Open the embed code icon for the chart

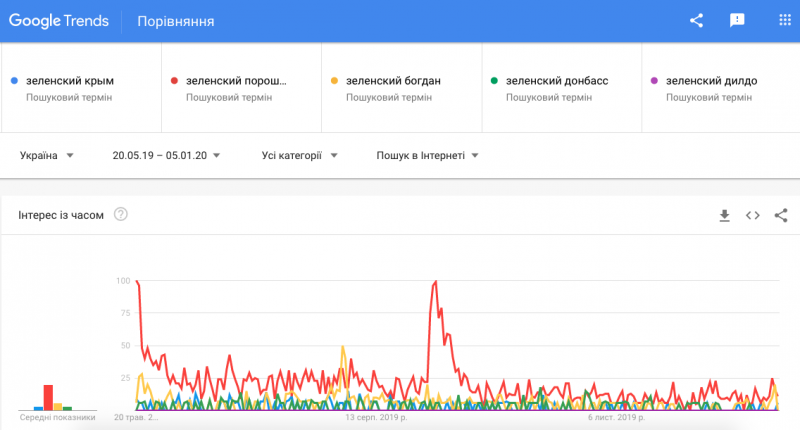coord(753,215)
